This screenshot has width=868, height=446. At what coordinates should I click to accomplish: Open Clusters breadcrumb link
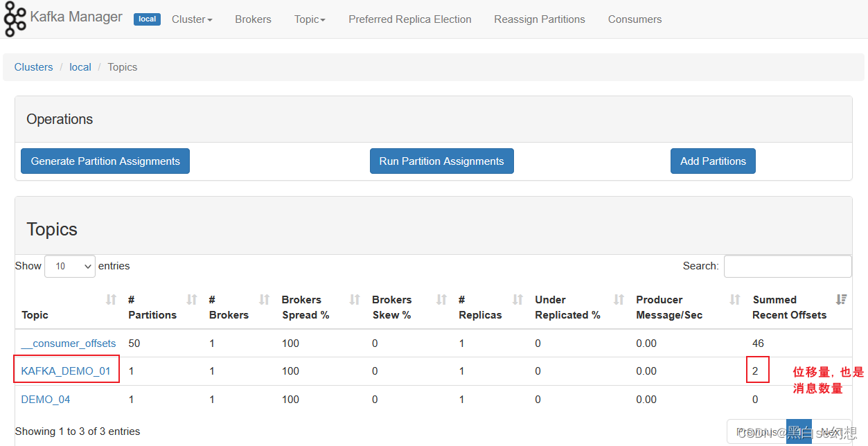[33, 67]
